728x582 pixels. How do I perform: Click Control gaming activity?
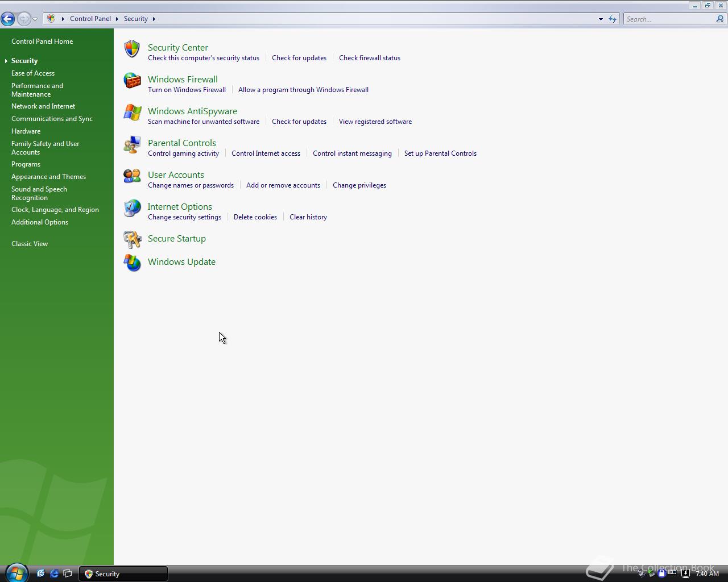pos(183,153)
